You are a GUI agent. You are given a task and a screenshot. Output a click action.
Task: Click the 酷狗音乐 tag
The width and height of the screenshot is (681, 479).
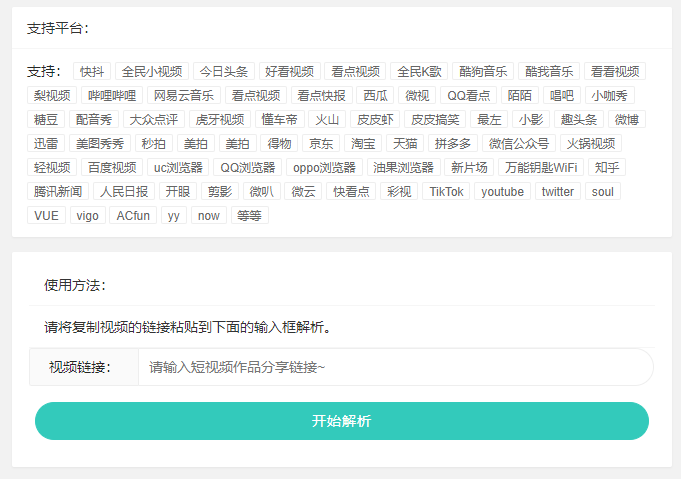point(483,71)
